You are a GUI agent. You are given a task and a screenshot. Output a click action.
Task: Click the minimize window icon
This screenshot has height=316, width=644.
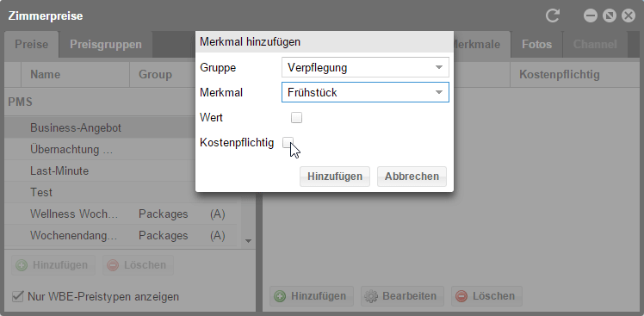click(591, 16)
